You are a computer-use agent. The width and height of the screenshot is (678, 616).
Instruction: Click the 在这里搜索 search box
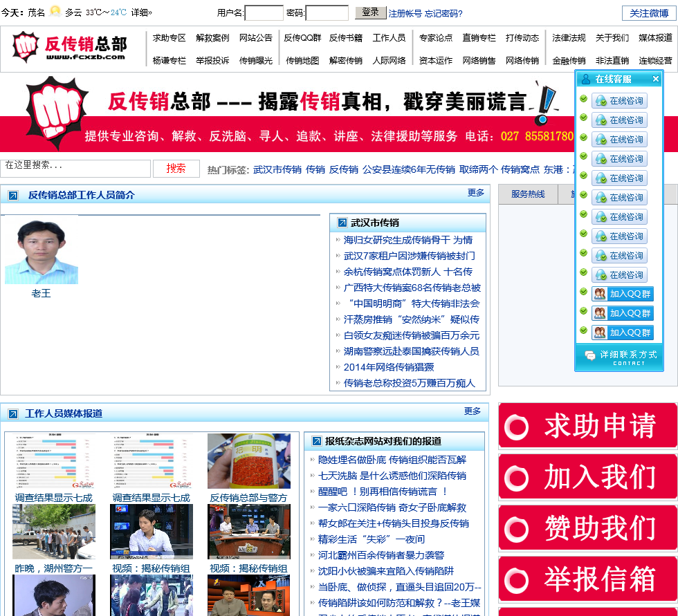[75, 169]
